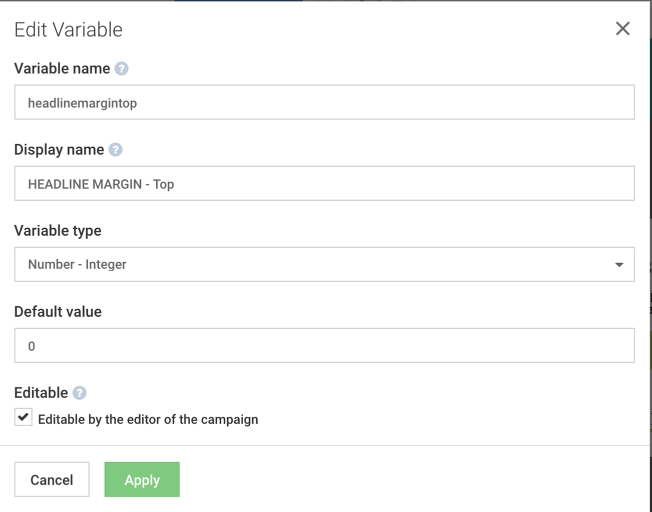Click the 'HEADLINE MARGIN - Top' text

point(101,184)
